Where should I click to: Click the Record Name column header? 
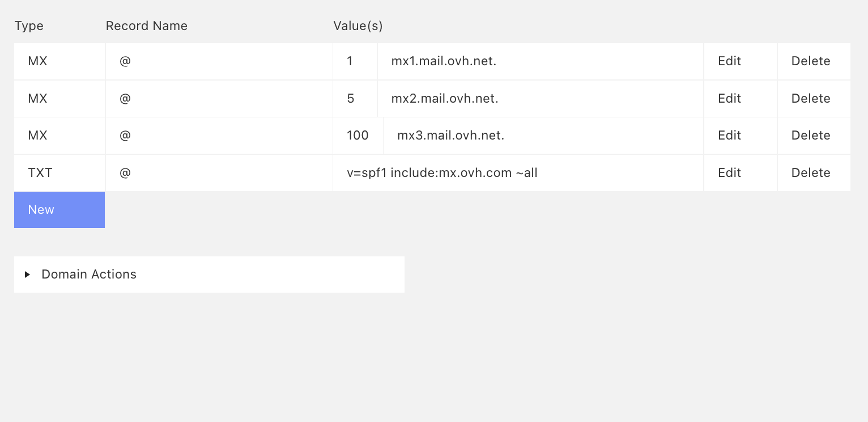pyautogui.click(x=146, y=26)
